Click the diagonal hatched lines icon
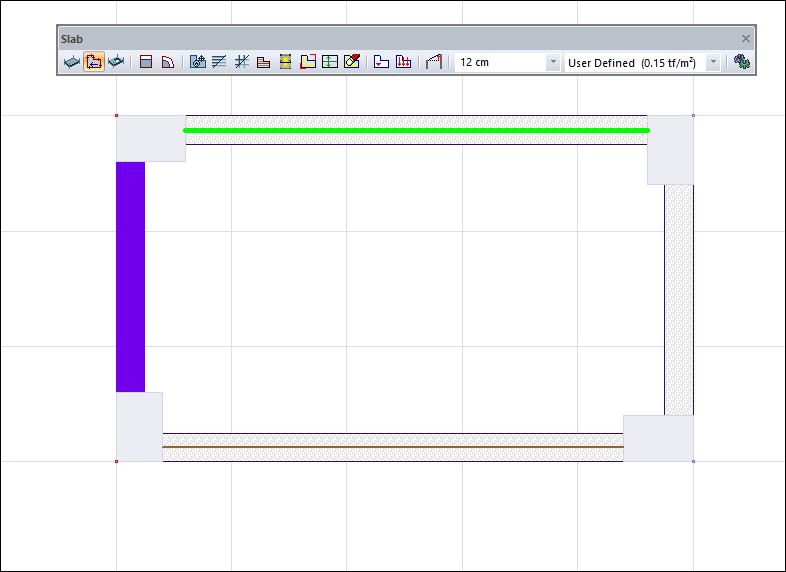786x572 pixels. (219, 62)
